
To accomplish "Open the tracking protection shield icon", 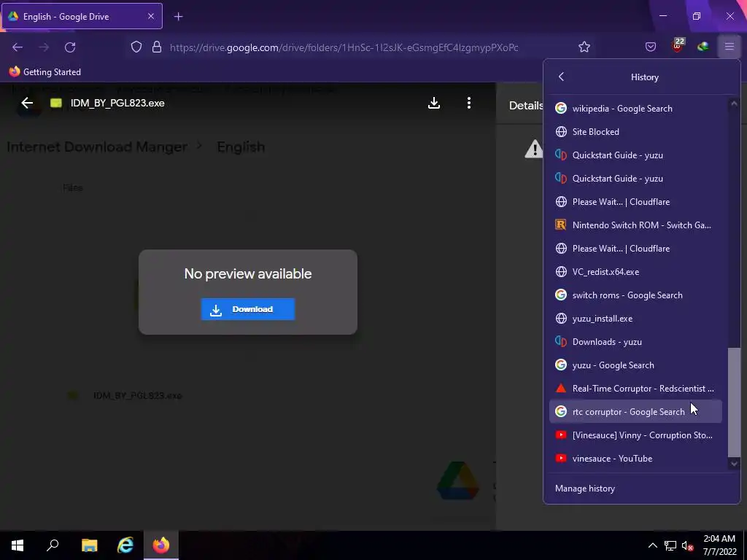I will 136,47.
